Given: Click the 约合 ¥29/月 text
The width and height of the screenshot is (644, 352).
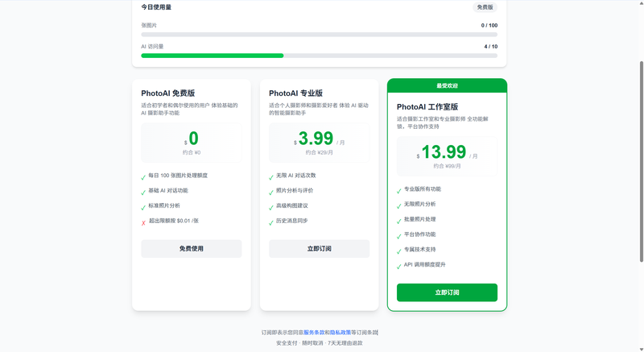Looking at the screenshot, I should coord(319,152).
